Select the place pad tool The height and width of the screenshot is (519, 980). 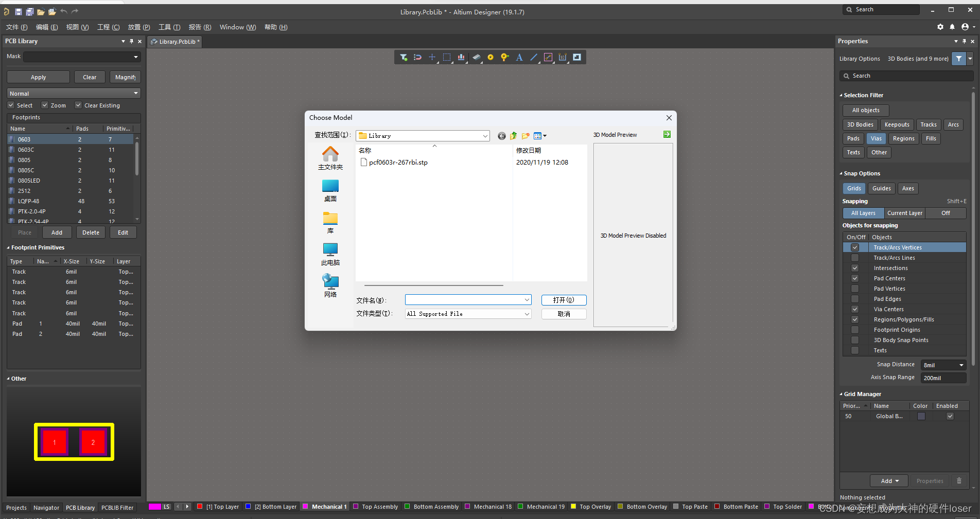point(491,57)
